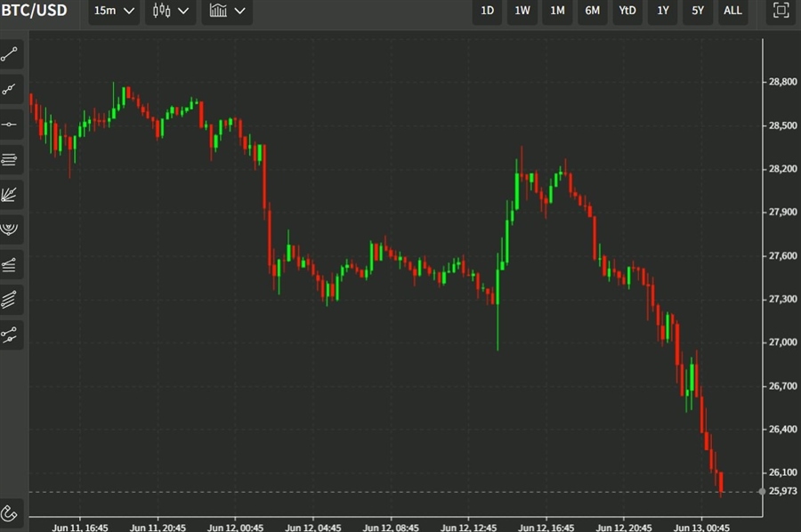Image resolution: width=801 pixels, height=532 pixels.
Task: Click the 25,973 current price marker
Action: 781,491
